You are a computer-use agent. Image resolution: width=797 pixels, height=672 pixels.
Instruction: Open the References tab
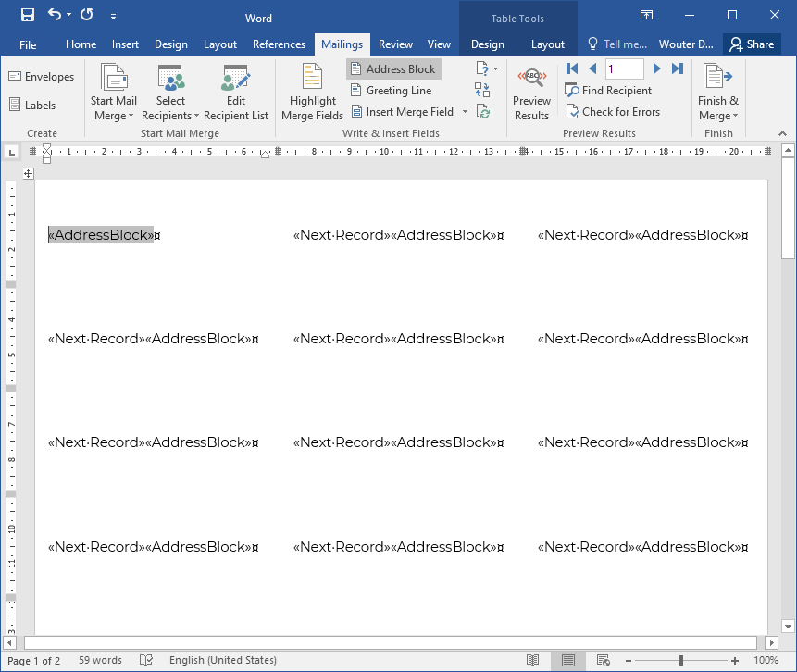pos(279,44)
